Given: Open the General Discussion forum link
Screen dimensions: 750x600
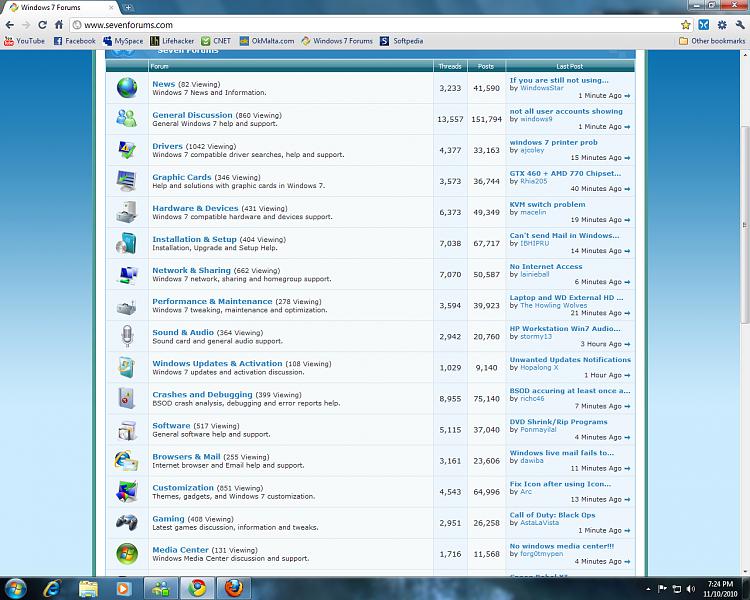Looking at the screenshot, I should pyautogui.click(x=192, y=115).
